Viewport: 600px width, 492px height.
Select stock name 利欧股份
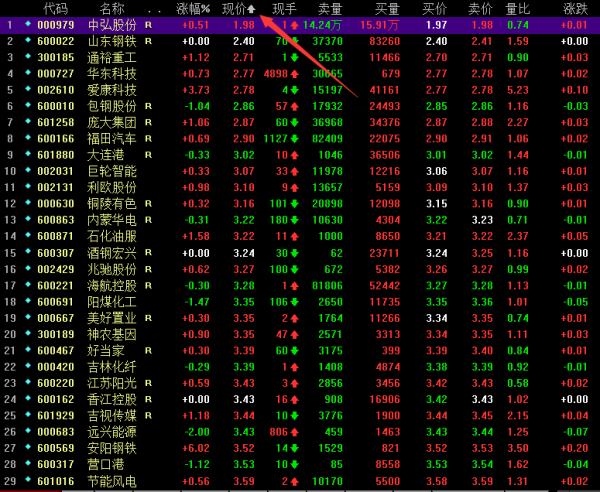(x=112, y=188)
